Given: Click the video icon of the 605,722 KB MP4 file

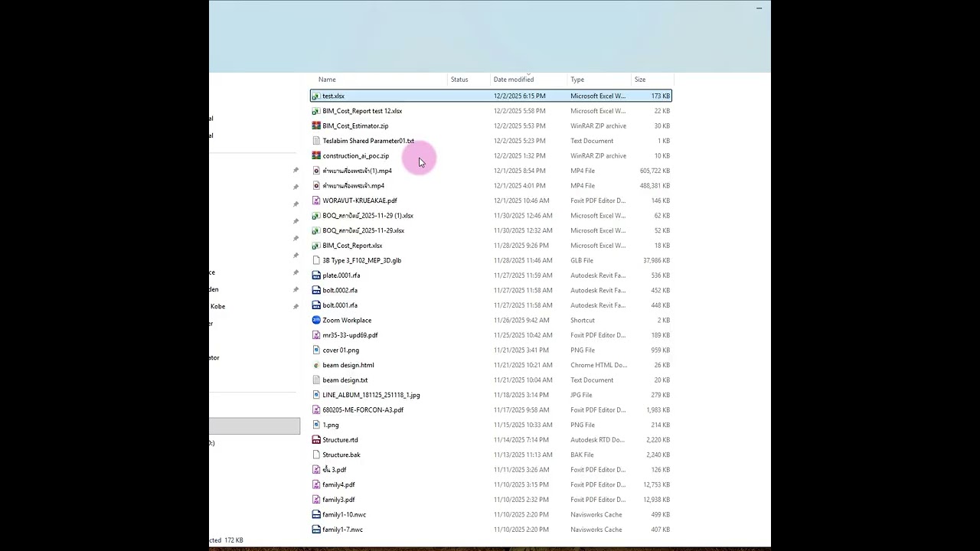Looking at the screenshot, I should (316, 171).
